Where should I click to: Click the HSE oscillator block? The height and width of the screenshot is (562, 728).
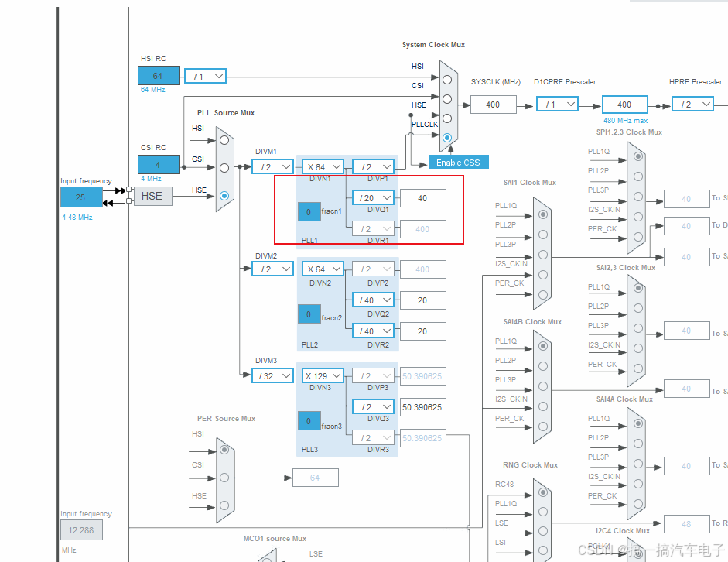pyautogui.click(x=152, y=196)
